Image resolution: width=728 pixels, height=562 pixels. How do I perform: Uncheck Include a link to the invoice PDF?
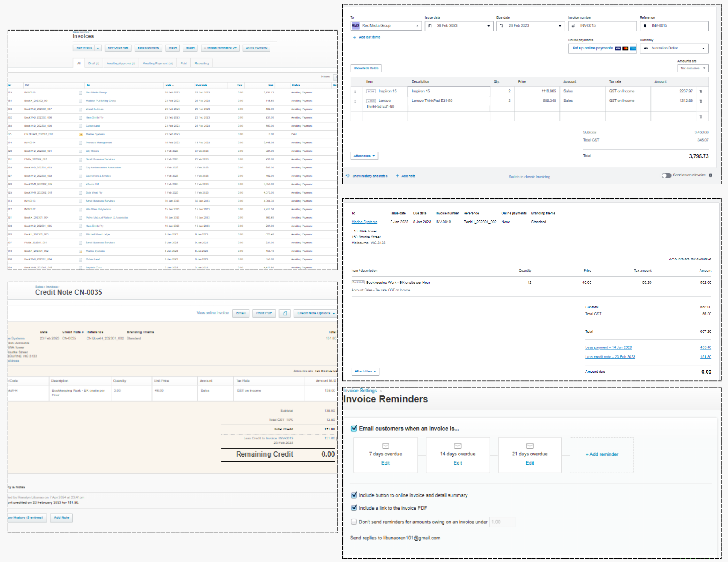tap(354, 508)
